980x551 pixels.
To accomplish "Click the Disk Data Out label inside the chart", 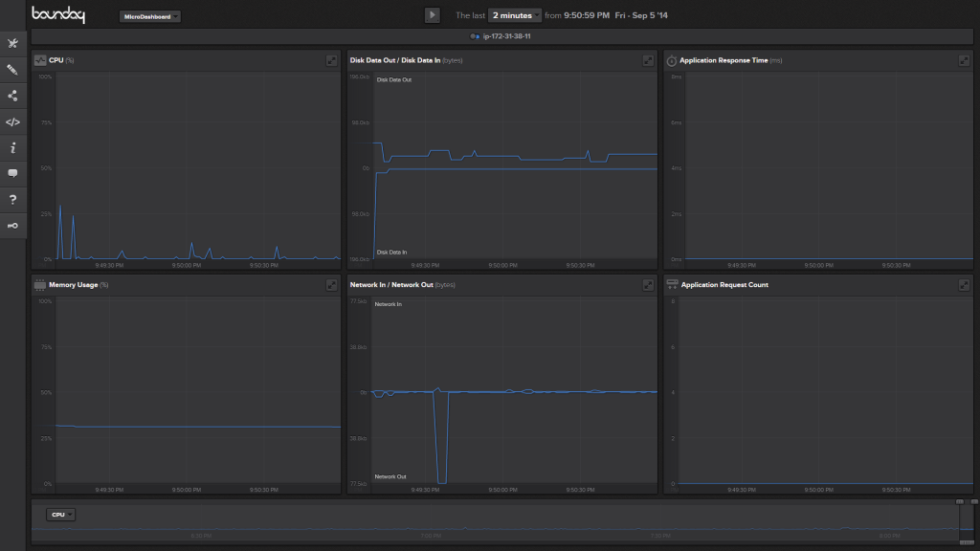I will coord(393,80).
